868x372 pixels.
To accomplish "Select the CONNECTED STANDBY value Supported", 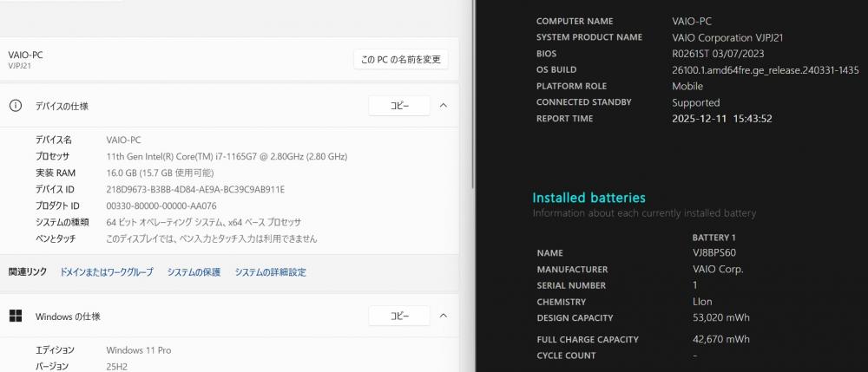I will click(x=696, y=103).
